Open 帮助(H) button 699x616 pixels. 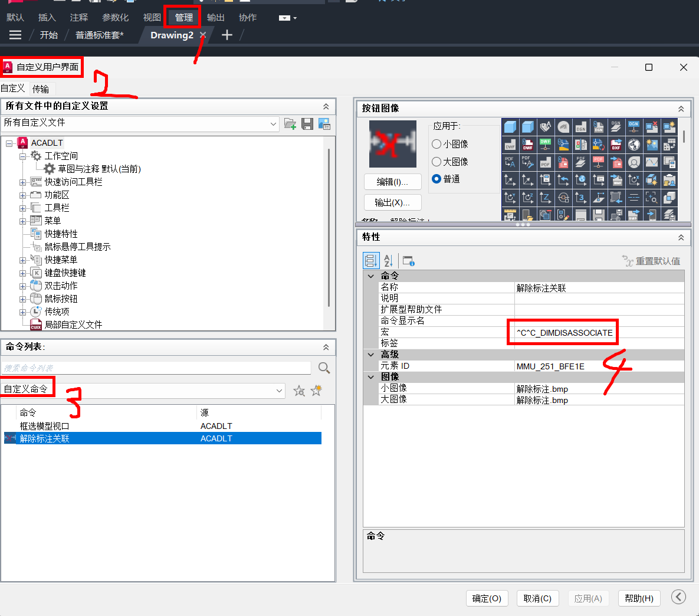[639, 598]
